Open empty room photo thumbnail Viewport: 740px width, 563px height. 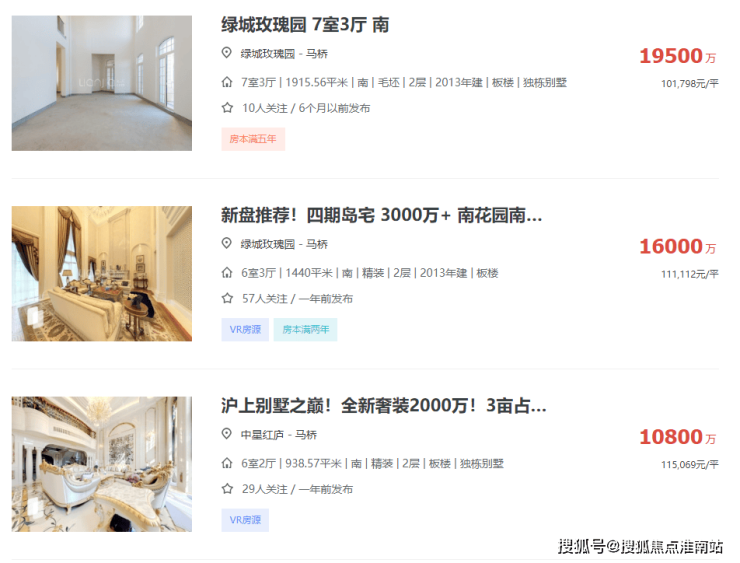[102, 83]
